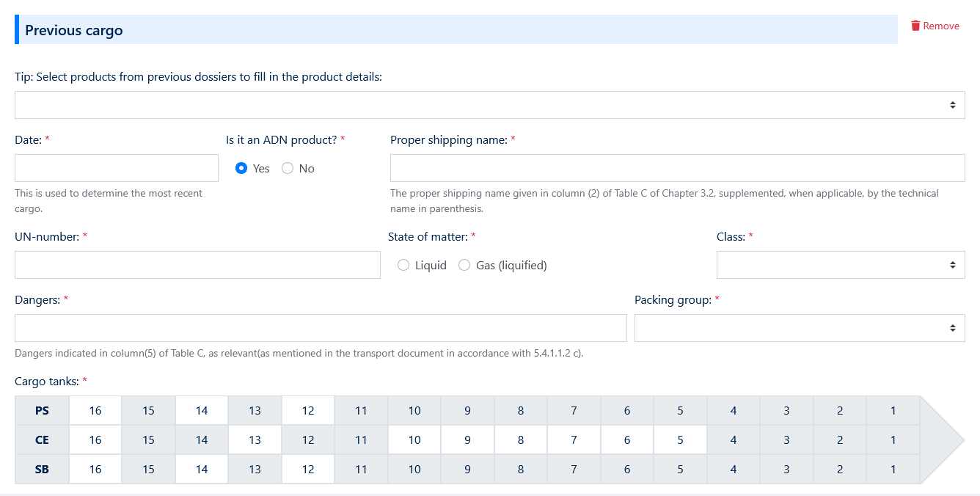Click the Date input field
This screenshot has width=980, height=496.
tap(116, 167)
